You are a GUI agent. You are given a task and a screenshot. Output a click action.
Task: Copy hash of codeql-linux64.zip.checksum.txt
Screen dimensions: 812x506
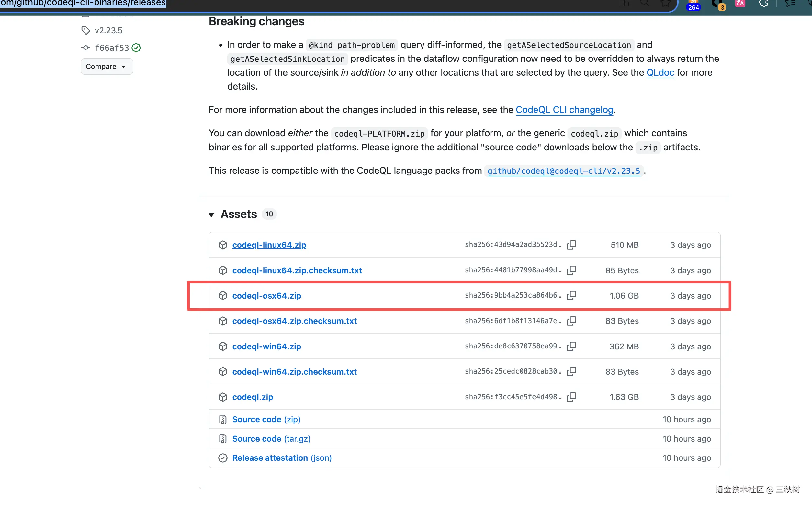pos(571,270)
